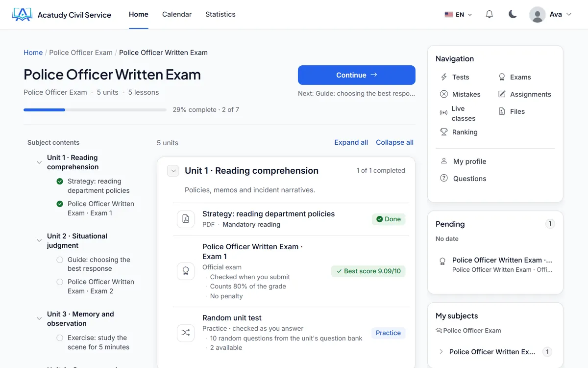Collapse Unit 1 in subject contents tree

click(39, 162)
